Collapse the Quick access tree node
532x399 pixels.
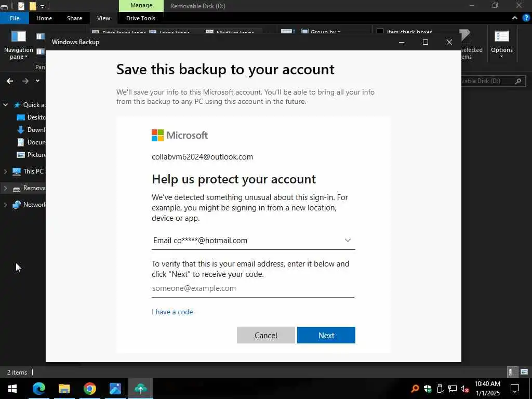pos(5,105)
